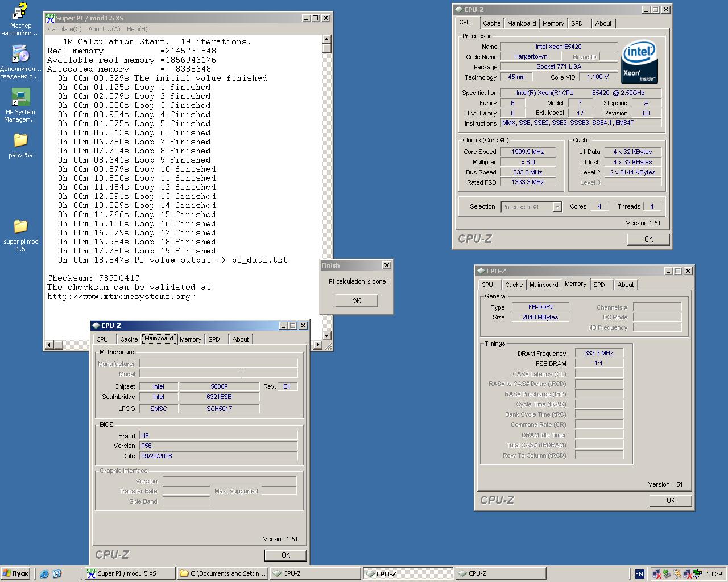Click the http://www.xtremesystems.org/ text

point(122,297)
